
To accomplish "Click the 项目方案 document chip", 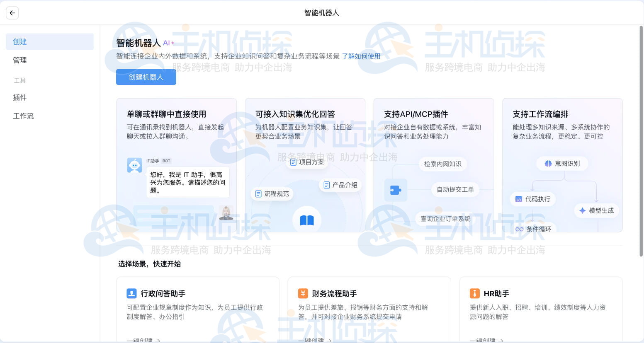I will point(307,162).
